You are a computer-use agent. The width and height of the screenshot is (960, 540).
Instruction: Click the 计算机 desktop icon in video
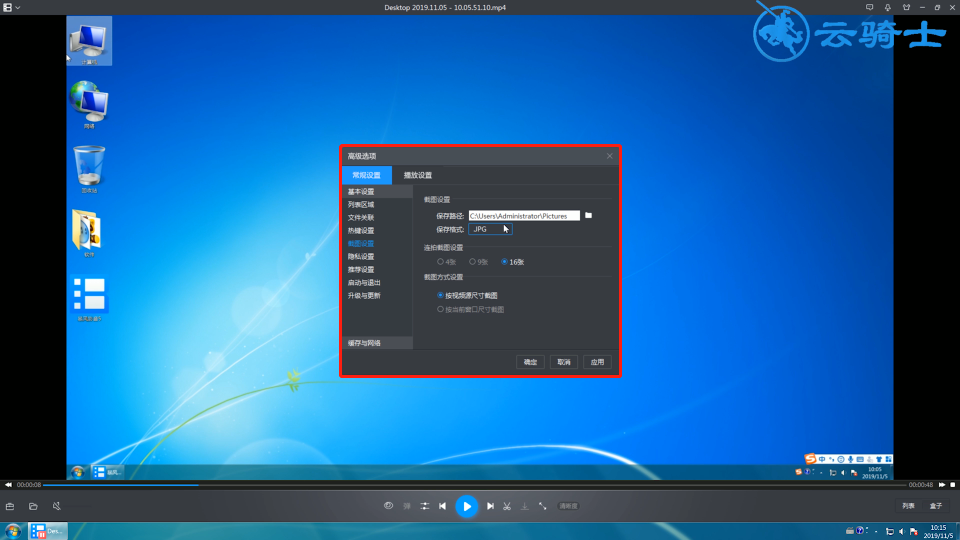[x=89, y=41]
